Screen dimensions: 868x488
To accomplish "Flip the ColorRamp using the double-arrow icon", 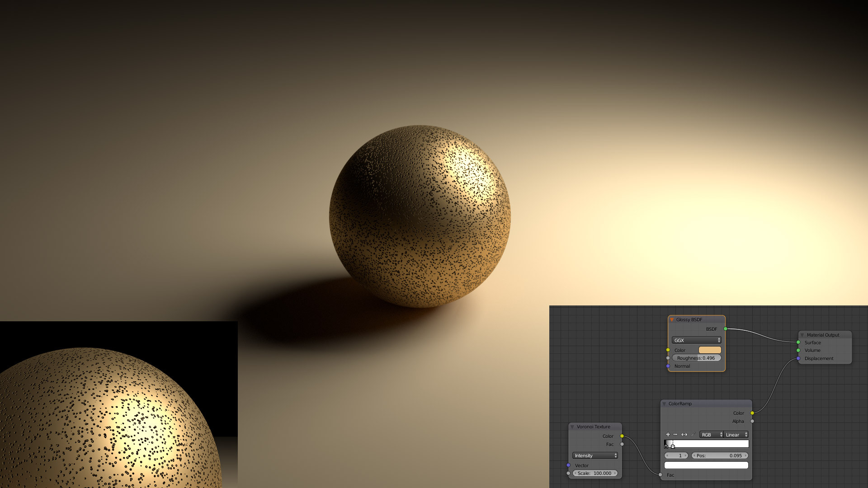I will pyautogui.click(x=684, y=435).
